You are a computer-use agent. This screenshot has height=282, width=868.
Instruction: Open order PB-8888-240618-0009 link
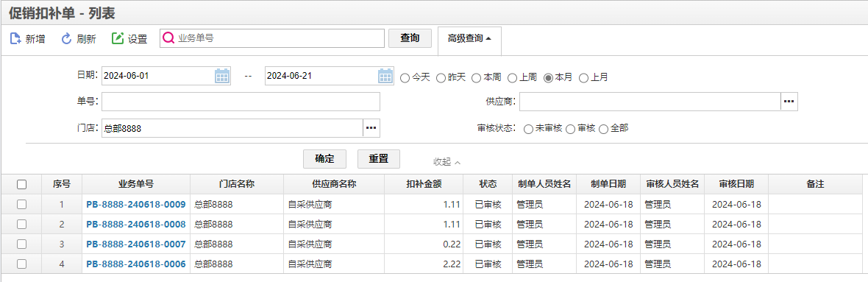[x=135, y=205]
